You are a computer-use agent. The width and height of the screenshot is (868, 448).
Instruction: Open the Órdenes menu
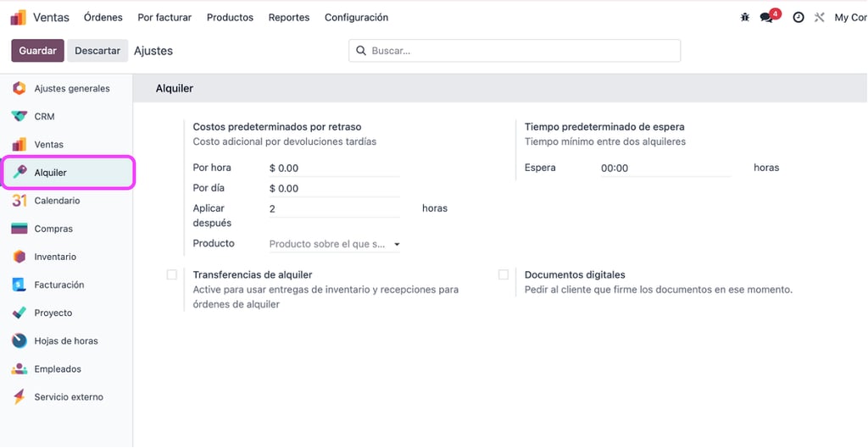pyautogui.click(x=103, y=18)
